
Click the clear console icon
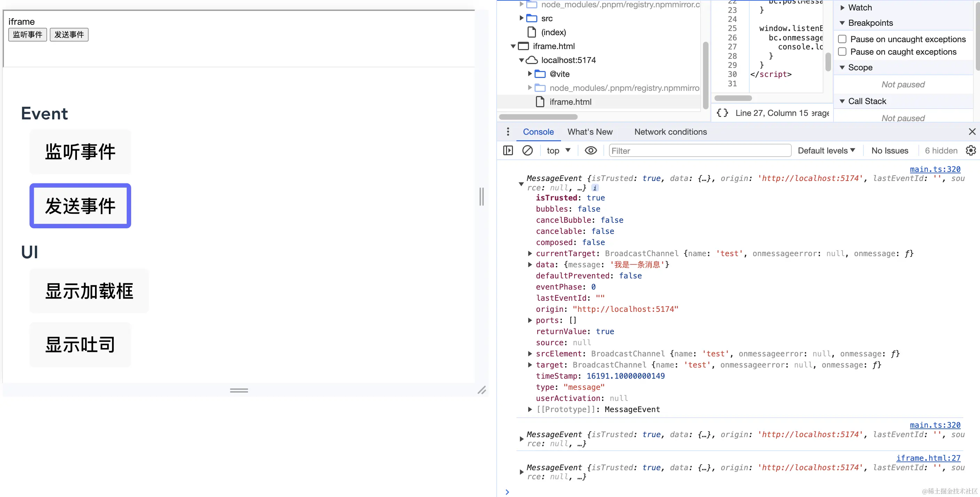(527, 151)
